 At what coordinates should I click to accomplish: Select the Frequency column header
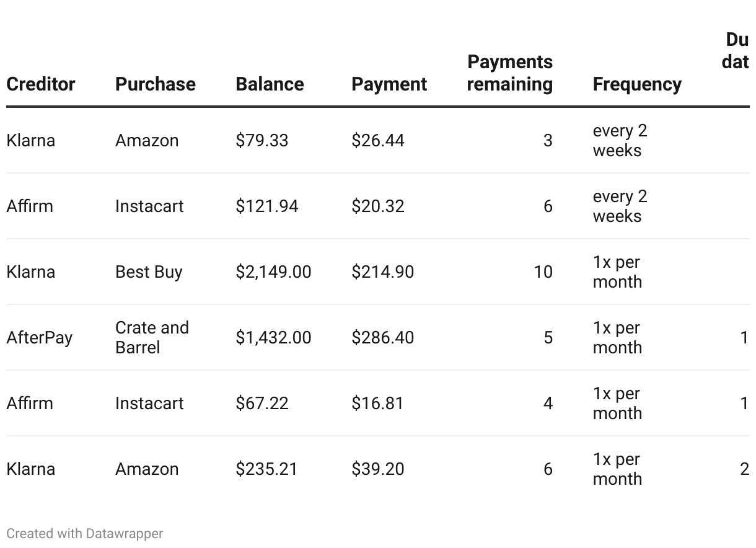[637, 84]
